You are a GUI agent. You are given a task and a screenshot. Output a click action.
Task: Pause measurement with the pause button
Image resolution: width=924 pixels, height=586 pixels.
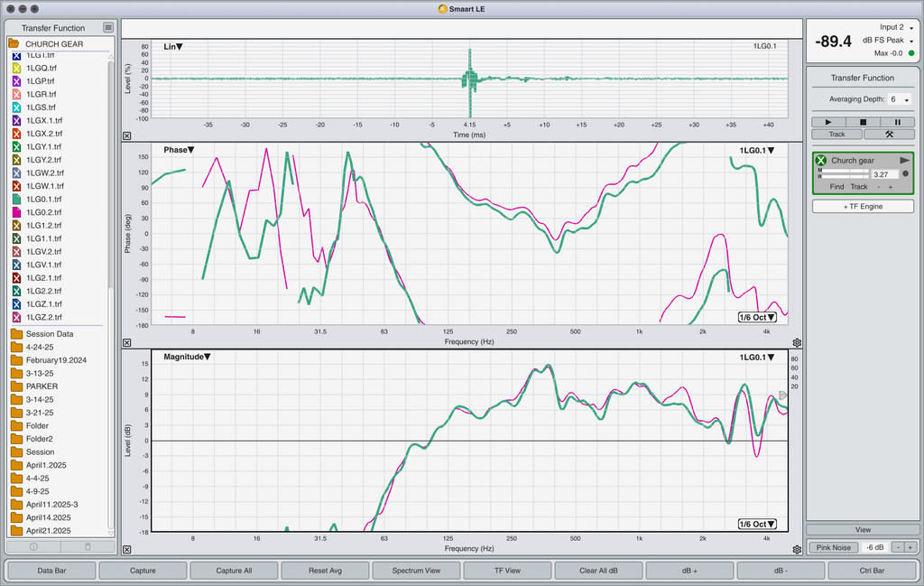point(898,122)
